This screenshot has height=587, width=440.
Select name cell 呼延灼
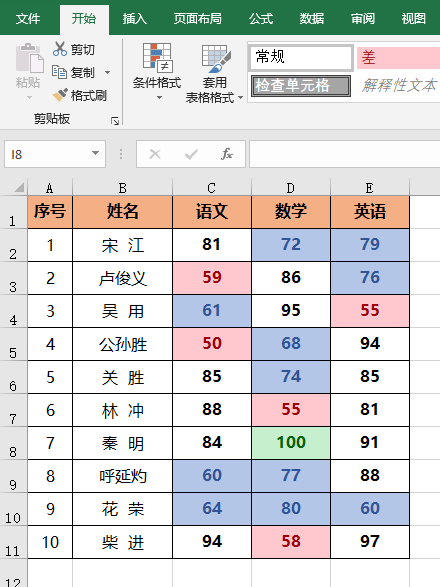coord(122,476)
